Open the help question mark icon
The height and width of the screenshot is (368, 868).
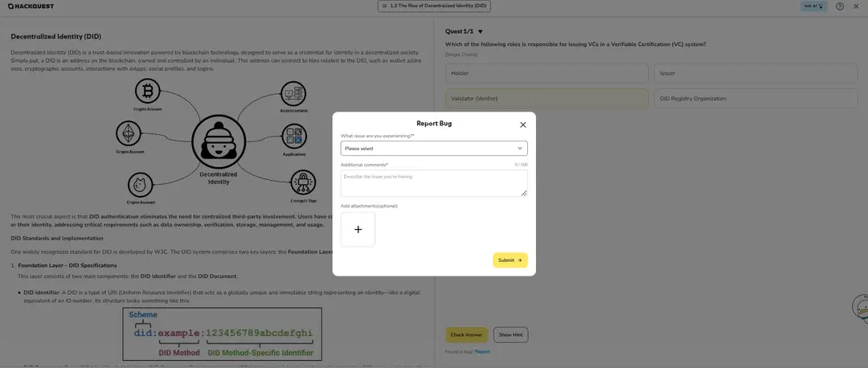coord(840,6)
